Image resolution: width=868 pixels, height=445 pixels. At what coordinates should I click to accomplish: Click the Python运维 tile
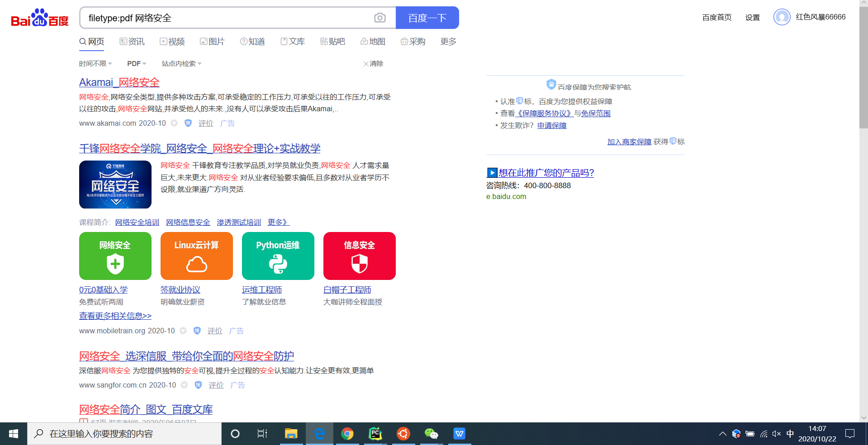pyautogui.click(x=278, y=256)
